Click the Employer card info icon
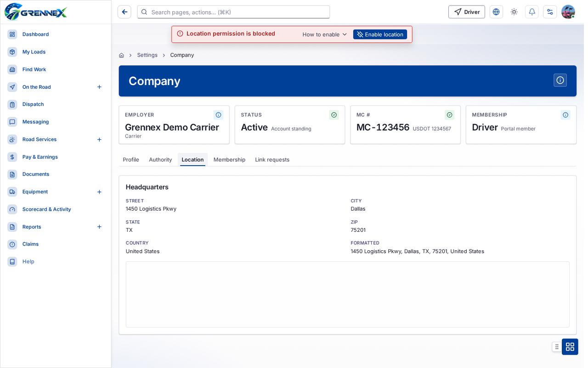The height and width of the screenshot is (368, 588). coord(219,115)
